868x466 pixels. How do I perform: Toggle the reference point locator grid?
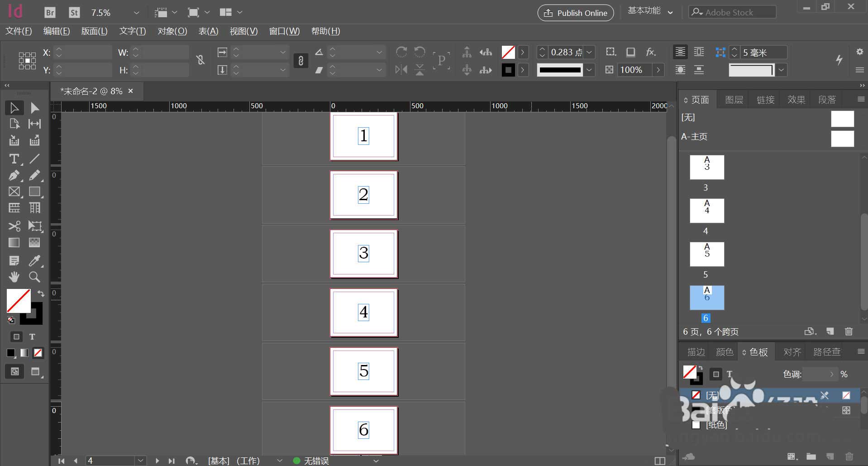pos(27,61)
